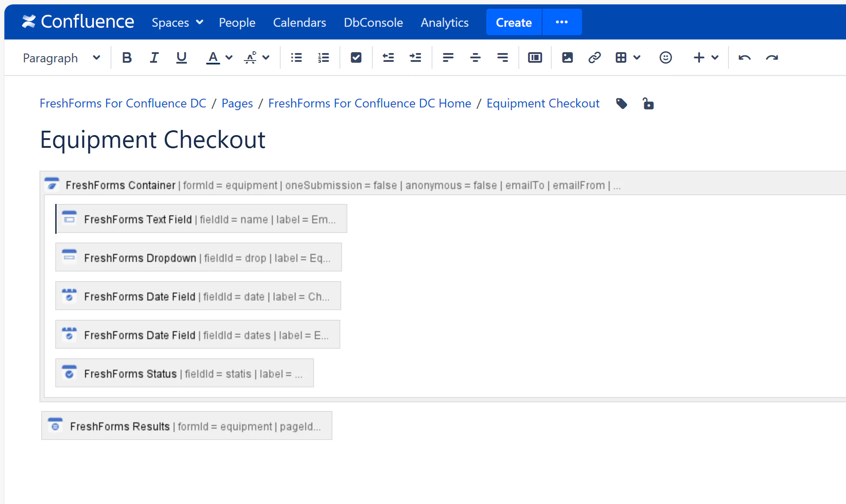
Task: Toggle bold formatting
Action: pos(127,57)
